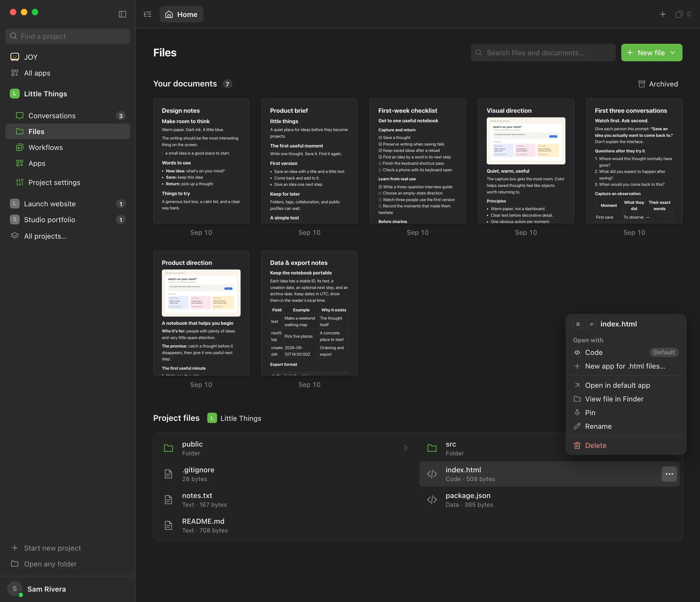700x602 pixels.
Task: Toggle the sidebar panel icon
Action: click(x=122, y=14)
